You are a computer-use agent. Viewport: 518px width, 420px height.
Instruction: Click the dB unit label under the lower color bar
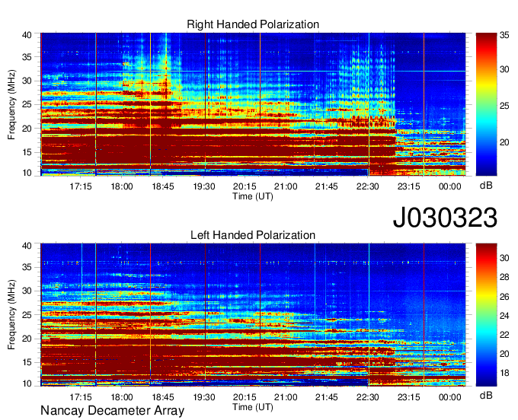[486, 395]
